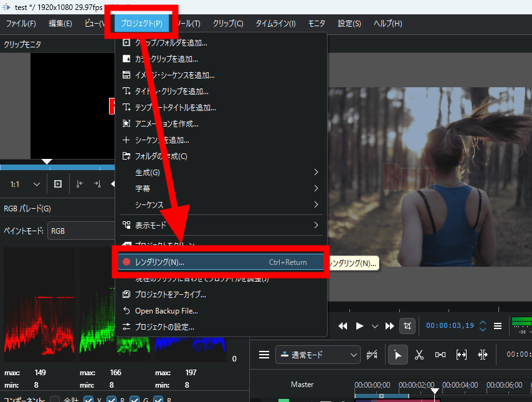Toggle the G component checkbox
Image resolution: width=532 pixels, height=402 pixels.
coord(135,400)
